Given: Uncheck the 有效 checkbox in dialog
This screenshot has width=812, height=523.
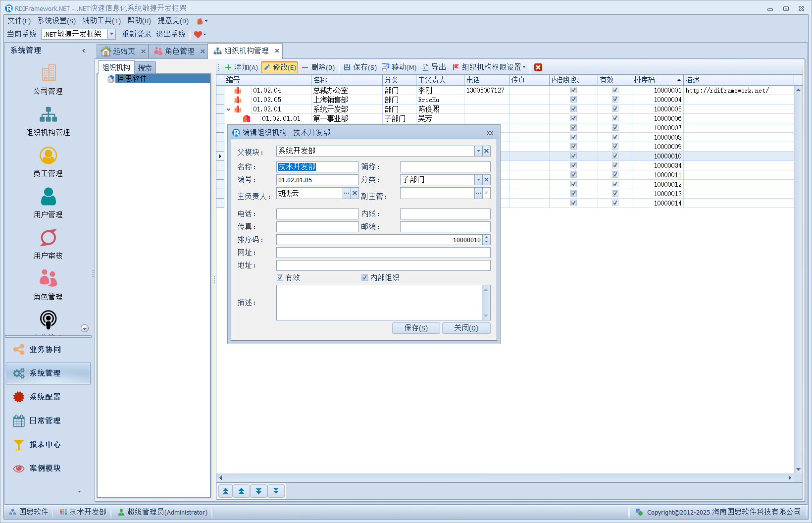Looking at the screenshot, I should pos(280,278).
